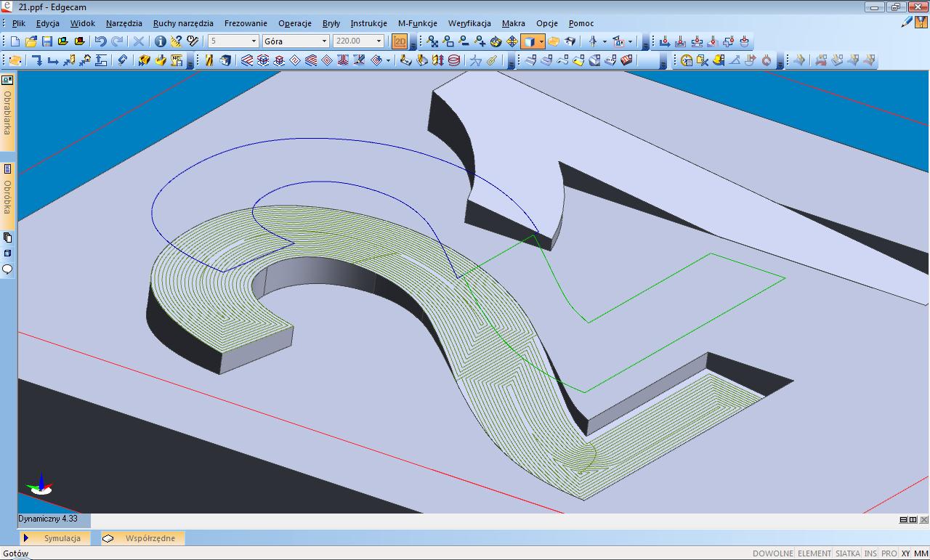Open the Frezowanie menu
Screen dimensions: 930x560
point(246,23)
